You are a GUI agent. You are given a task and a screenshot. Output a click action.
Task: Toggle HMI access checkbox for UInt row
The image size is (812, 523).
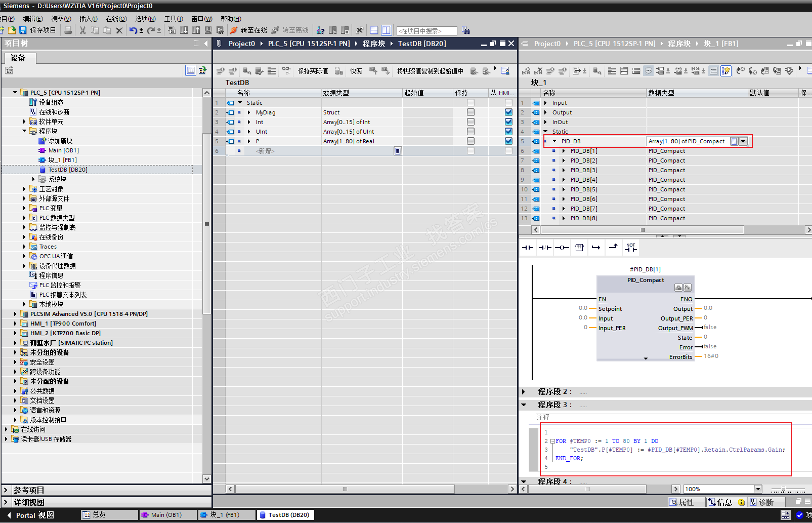[508, 132]
